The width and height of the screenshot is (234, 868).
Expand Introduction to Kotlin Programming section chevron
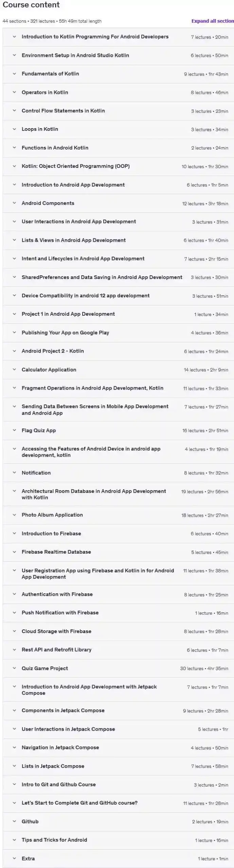14,37
